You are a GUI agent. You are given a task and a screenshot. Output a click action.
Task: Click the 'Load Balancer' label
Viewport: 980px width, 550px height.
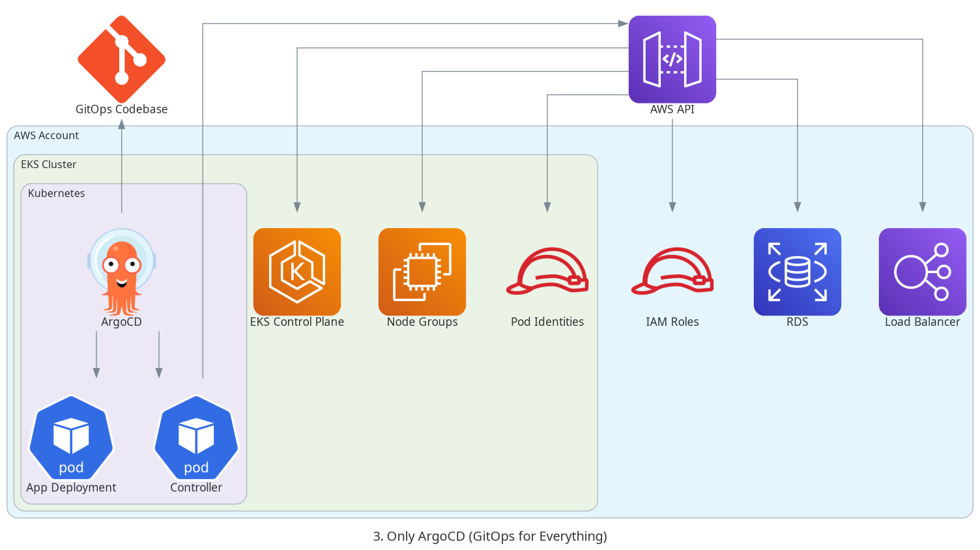coord(923,322)
